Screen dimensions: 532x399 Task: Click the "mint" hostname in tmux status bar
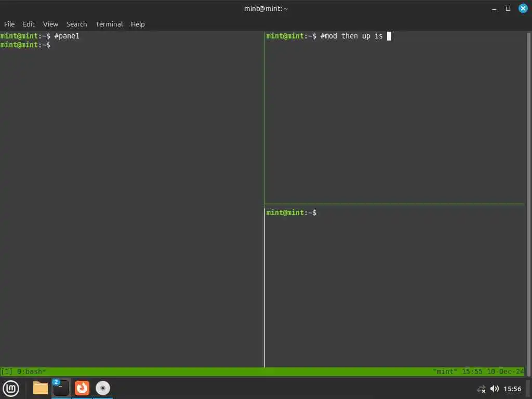click(445, 371)
